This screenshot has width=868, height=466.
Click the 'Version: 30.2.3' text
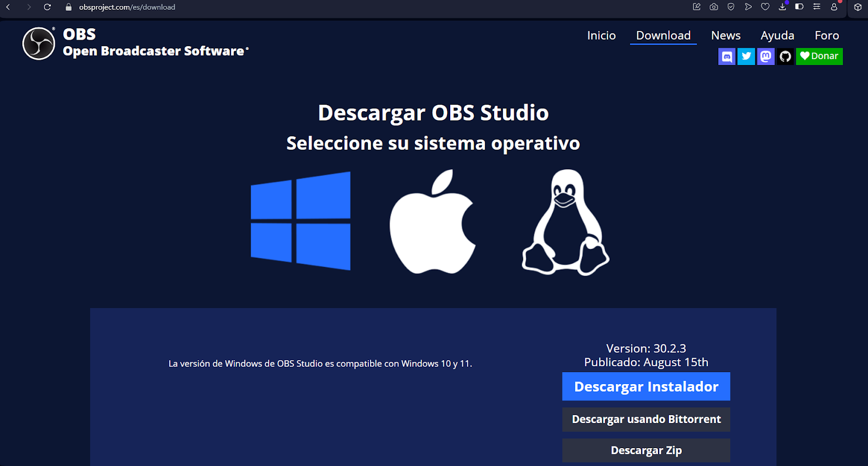click(646, 348)
